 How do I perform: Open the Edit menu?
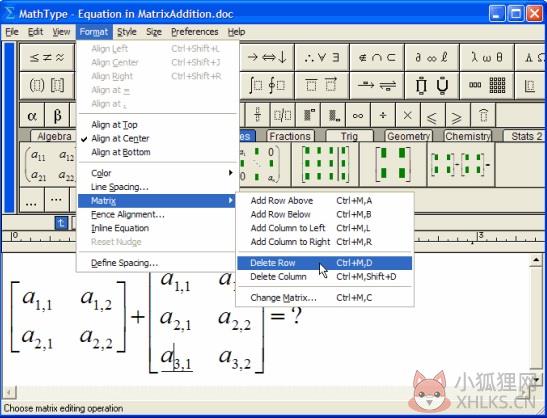coord(36,32)
